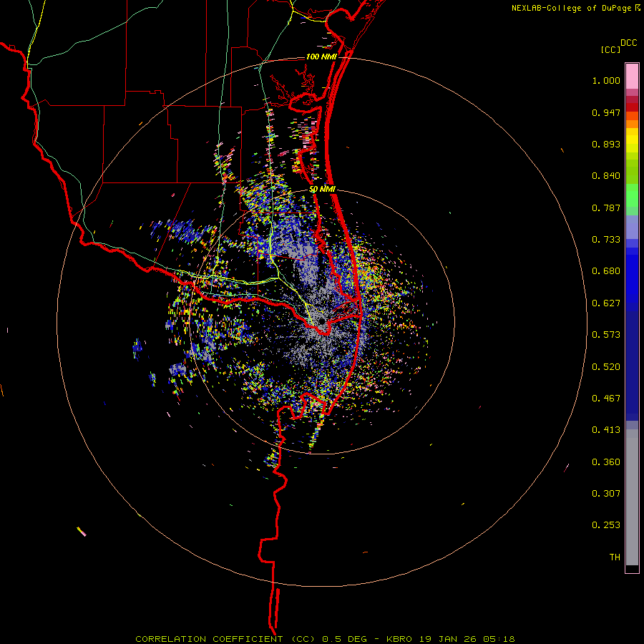Click the 0.520 scale value
This screenshot has height=644, width=644.
pyautogui.click(x=606, y=367)
